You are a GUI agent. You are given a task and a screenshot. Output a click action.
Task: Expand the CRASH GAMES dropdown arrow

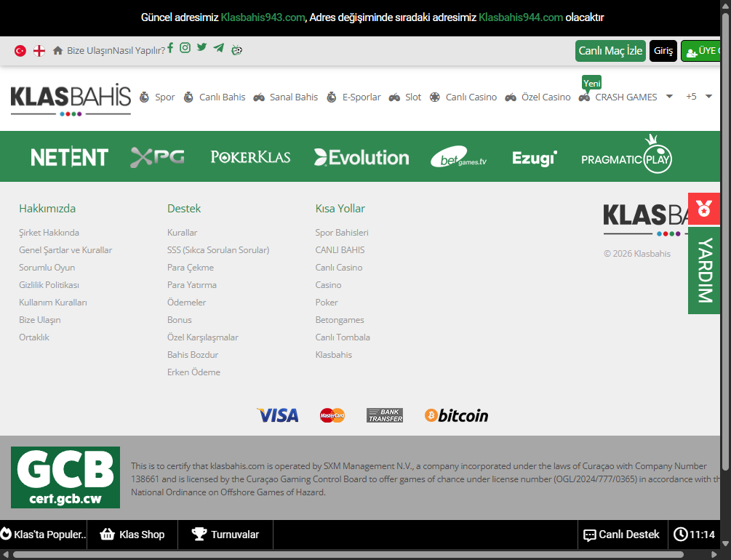coord(669,97)
